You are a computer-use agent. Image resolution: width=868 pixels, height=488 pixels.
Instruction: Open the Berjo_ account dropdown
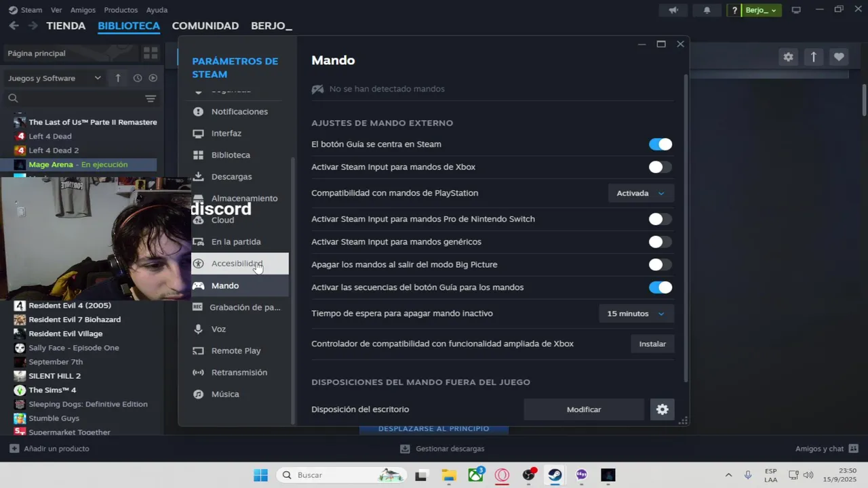pyautogui.click(x=762, y=10)
